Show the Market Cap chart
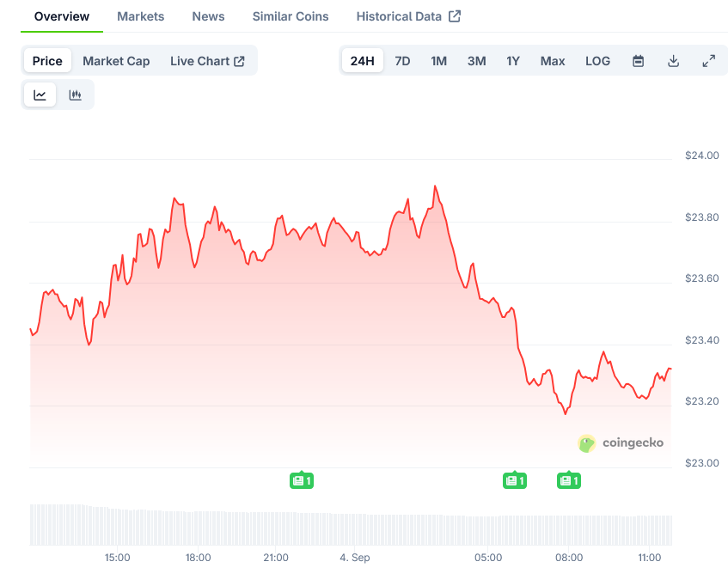Image resolution: width=728 pixels, height=580 pixels. pos(116,61)
